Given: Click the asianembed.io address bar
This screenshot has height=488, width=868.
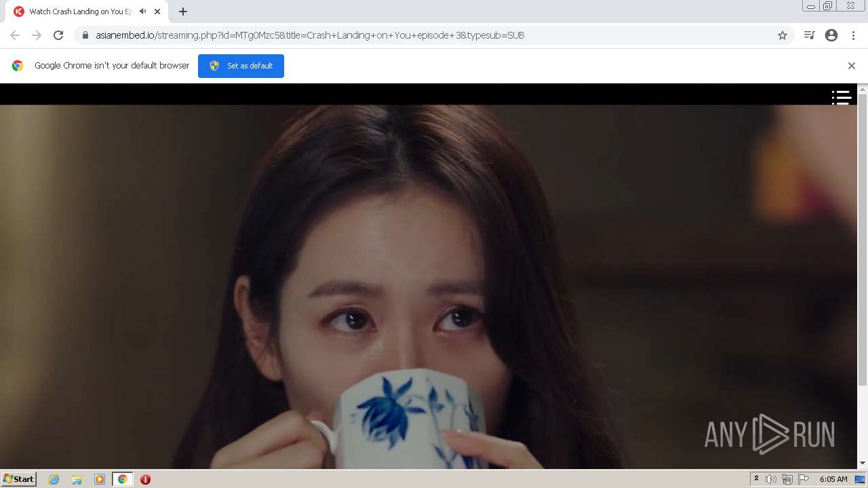Looking at the screenshot, I should coord(434,35).
